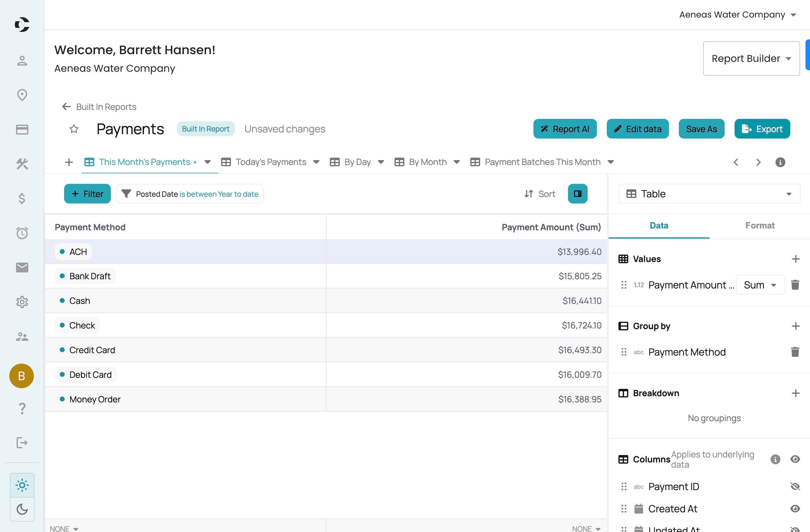Open the Report Builder dropdown
Image resolution: width=810 pixels, height=532 pixels.
pos(751,58)
